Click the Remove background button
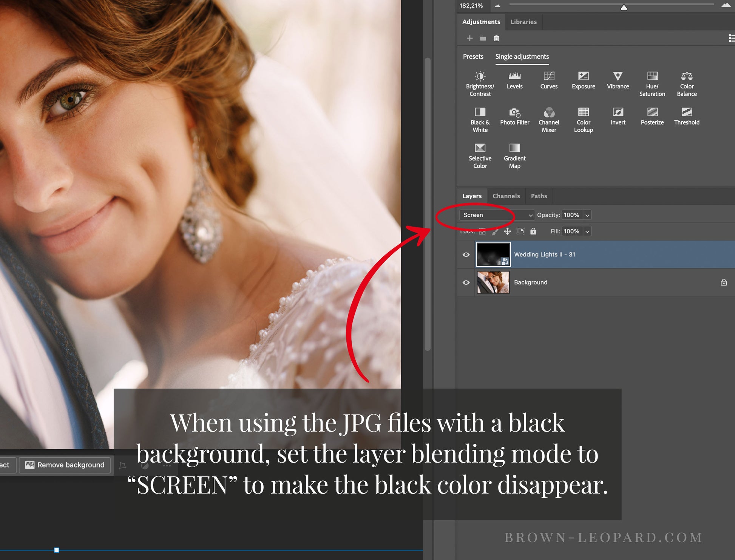Screen dimensions: 735x560 (65, 465)
